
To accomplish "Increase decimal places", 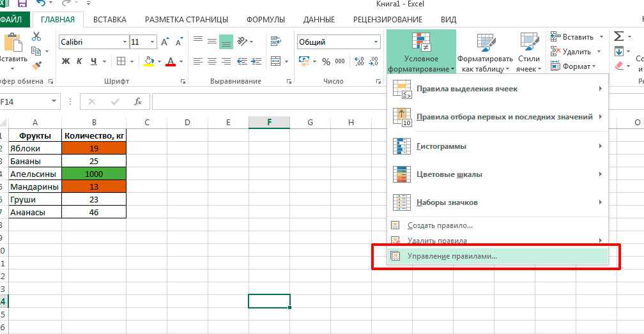I will point(359,61).
